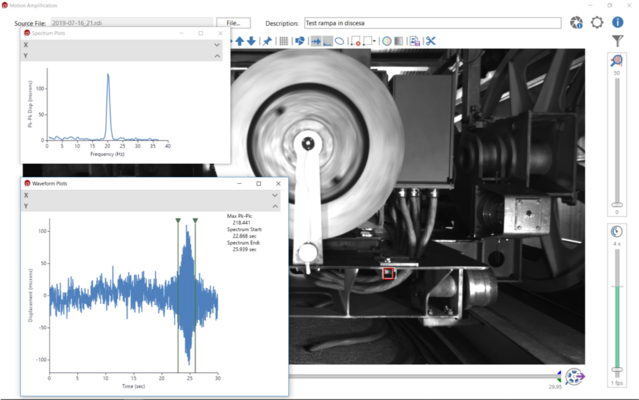
Task: Click the blue down arrow icon
Action: click(251, 41)
